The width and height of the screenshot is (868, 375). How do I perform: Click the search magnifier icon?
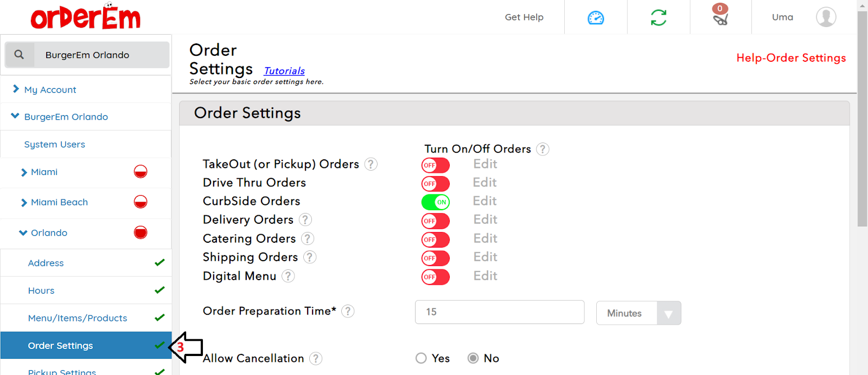tap(19, 55)
